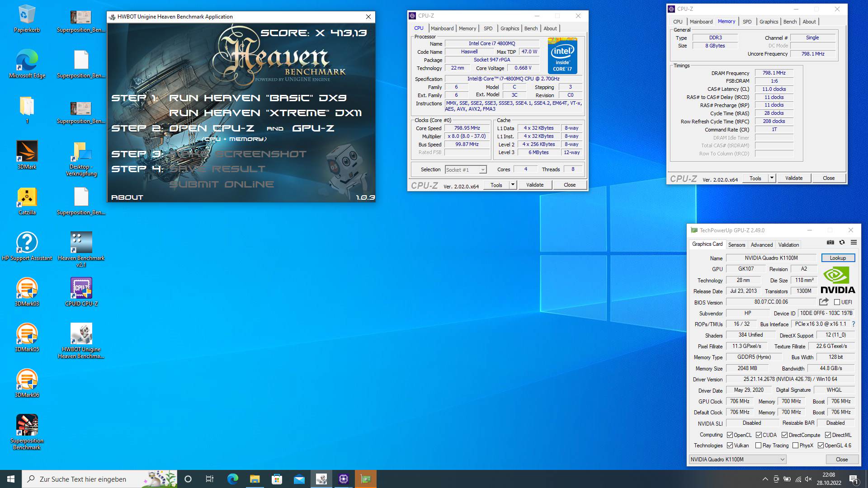This screenshot has height=488, width=868.
Task: Select the Desktop - Verknüpfung folder shortcut
Action: coord(81,159)
